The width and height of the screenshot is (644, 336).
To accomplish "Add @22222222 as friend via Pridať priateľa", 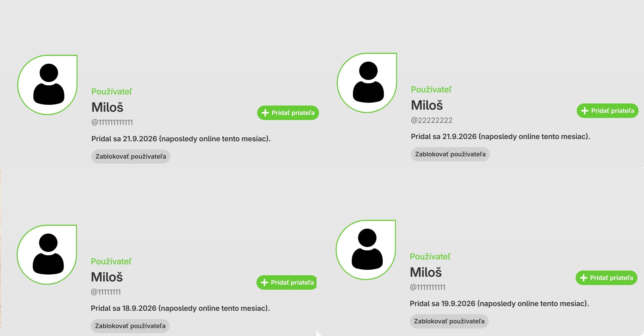I will pos(607,111).
